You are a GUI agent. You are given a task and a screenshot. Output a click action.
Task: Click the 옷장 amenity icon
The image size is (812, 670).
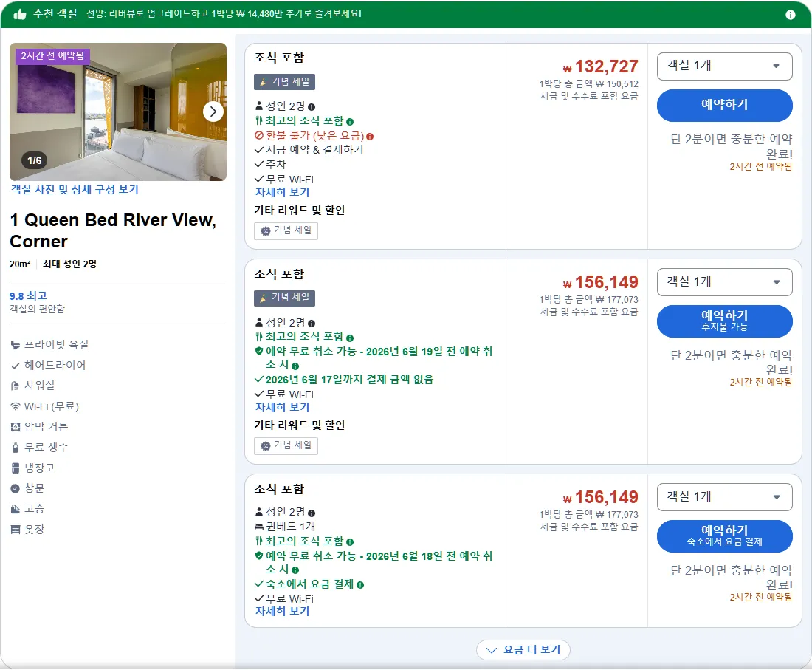point(16,530)
